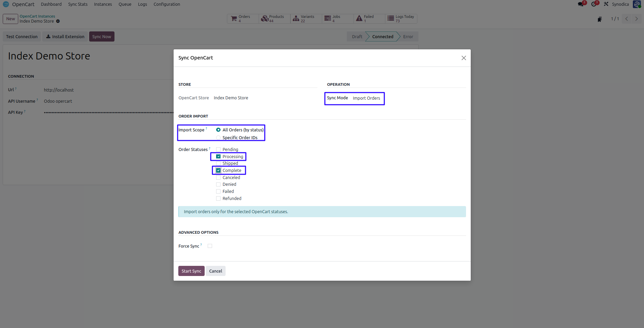This screenshot has width=644, height=328.
Task: Enable the Force Sync checkbox
Action: [210, 246]
